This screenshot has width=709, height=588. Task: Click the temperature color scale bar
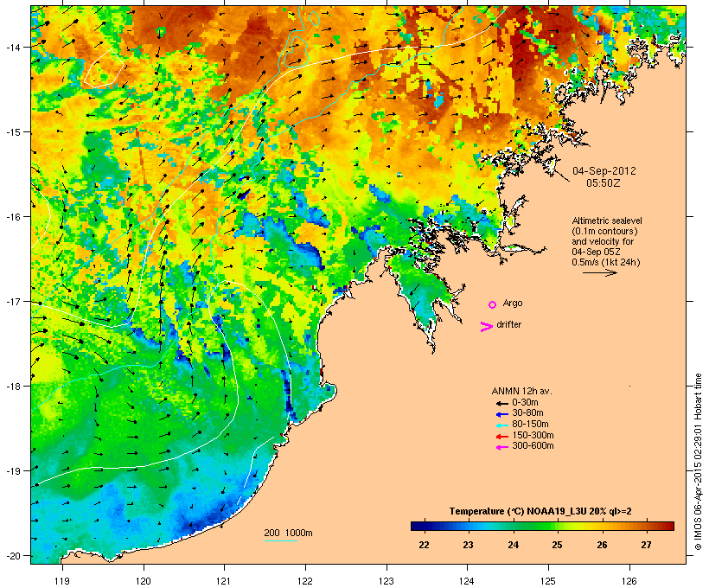pyautogui.click(x=542, y=526)
